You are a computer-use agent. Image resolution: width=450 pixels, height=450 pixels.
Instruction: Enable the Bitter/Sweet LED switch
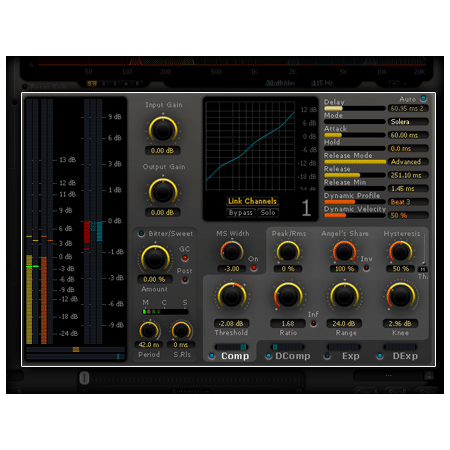(x=141, y=233)
